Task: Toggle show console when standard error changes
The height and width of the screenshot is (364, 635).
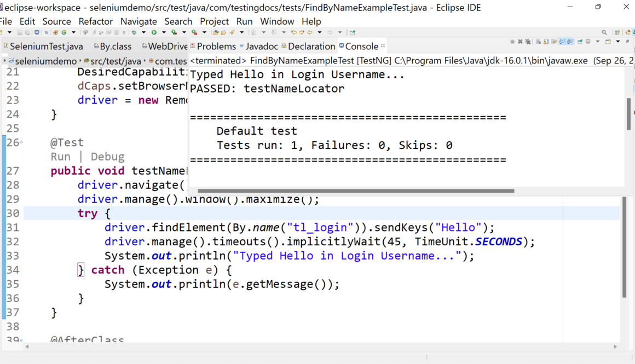Action: [x=570, y=42]
